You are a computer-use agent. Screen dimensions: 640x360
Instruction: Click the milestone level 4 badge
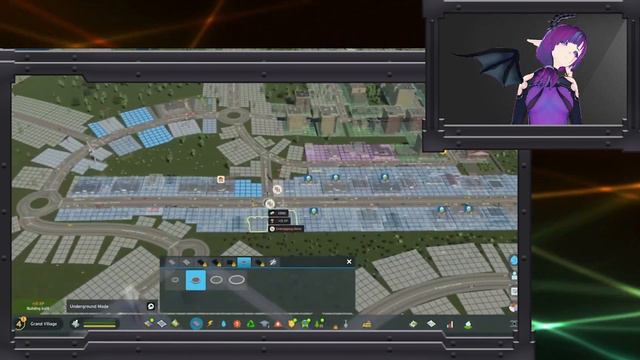[x=20, y=323]
